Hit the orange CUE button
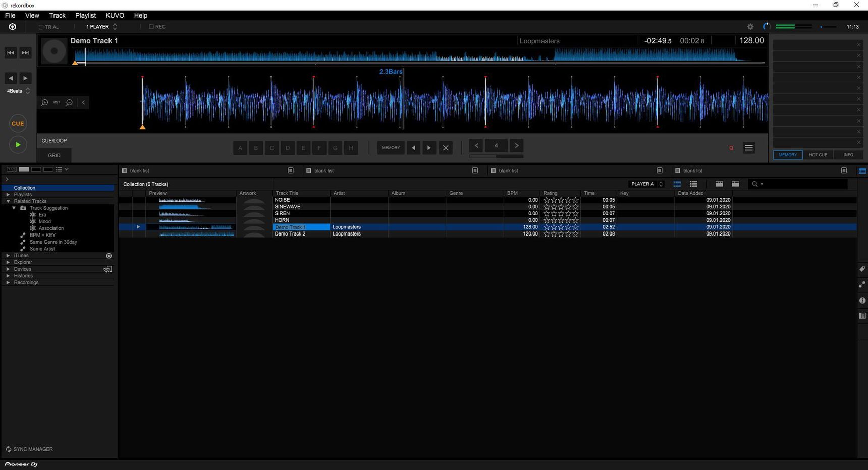868x470 pixels. coord(18,123)
